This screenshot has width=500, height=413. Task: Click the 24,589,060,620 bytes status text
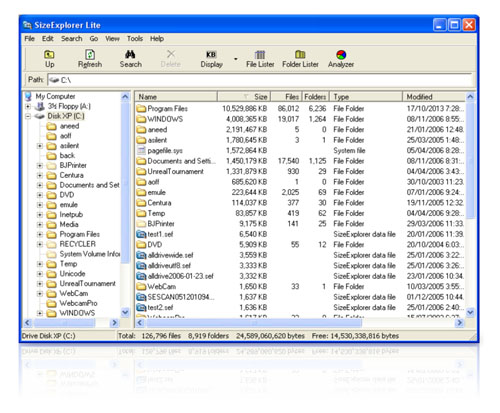270,336
